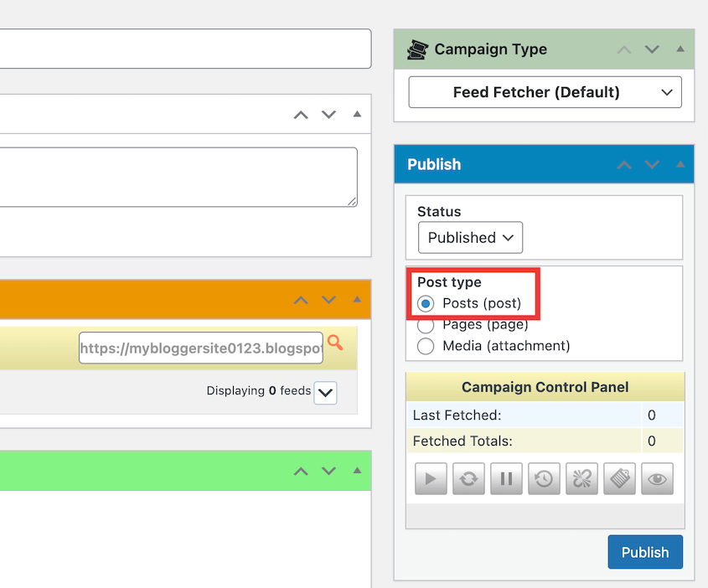Select the Posts (post) radio button

point(426,304)
